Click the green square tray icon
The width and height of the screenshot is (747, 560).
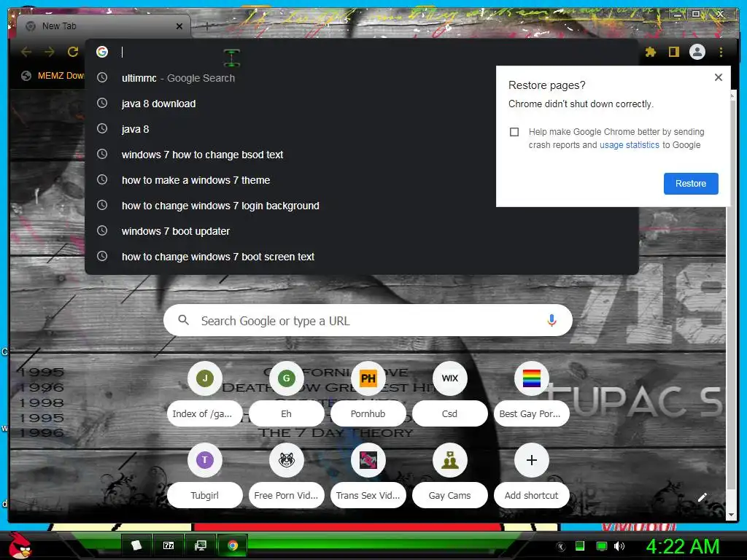(x=580, y=546)
